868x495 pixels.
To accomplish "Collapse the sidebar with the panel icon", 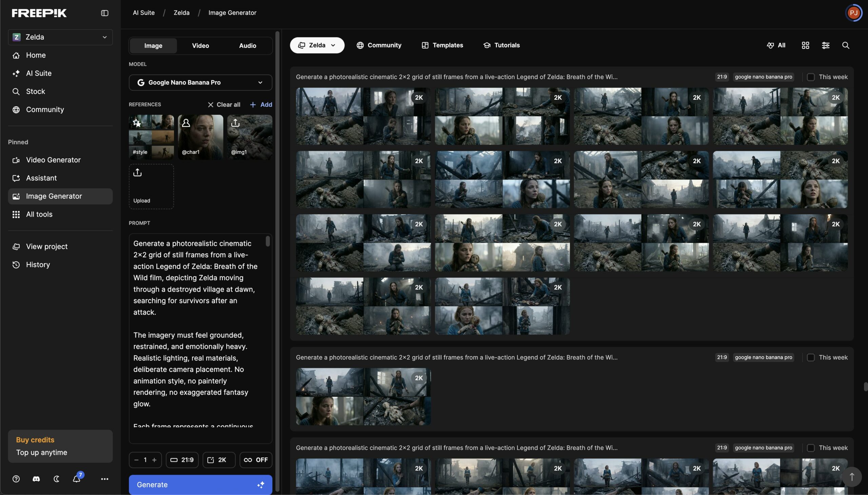I will tap(104, 13).
